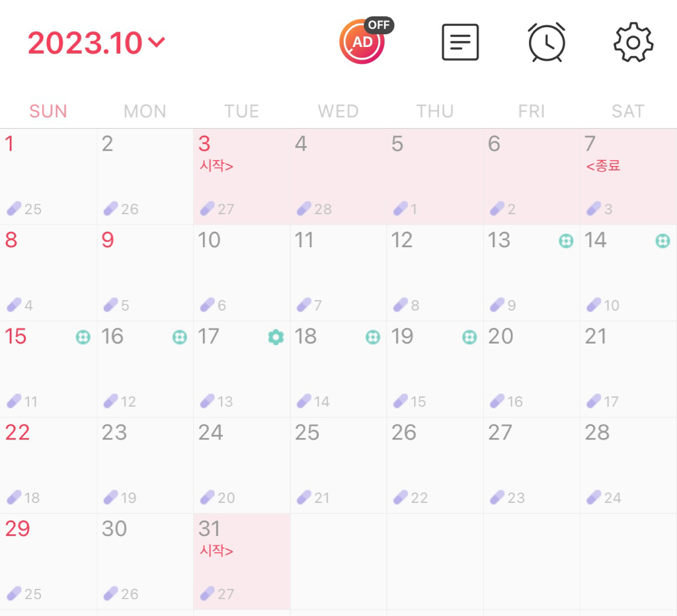677x616 pixels.
Task: Select the SUN weekday header
Action: [x=48, y=111]
